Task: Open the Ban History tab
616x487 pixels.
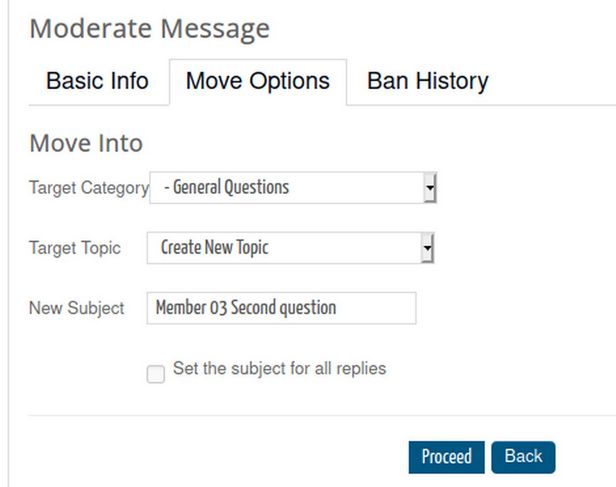Action: point(428,81)
